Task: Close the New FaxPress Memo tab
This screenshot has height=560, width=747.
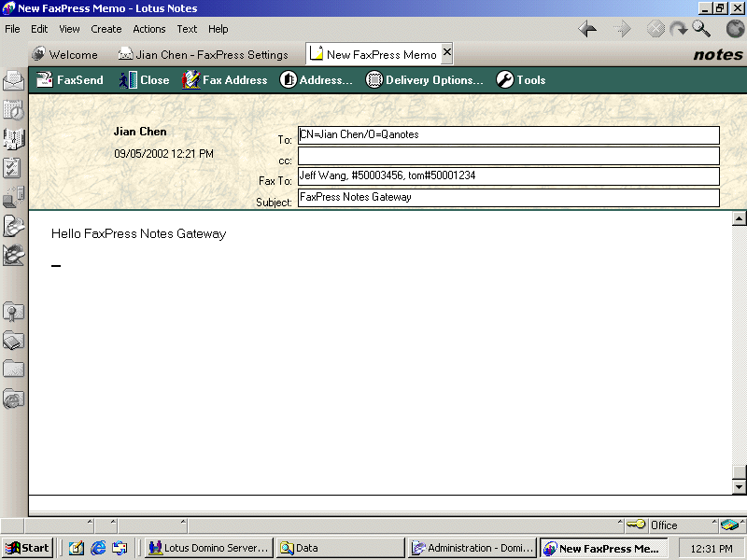Action: [447, 52]
